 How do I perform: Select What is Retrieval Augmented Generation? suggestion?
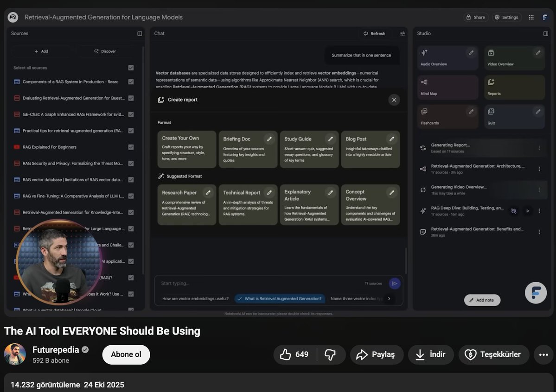280,299
